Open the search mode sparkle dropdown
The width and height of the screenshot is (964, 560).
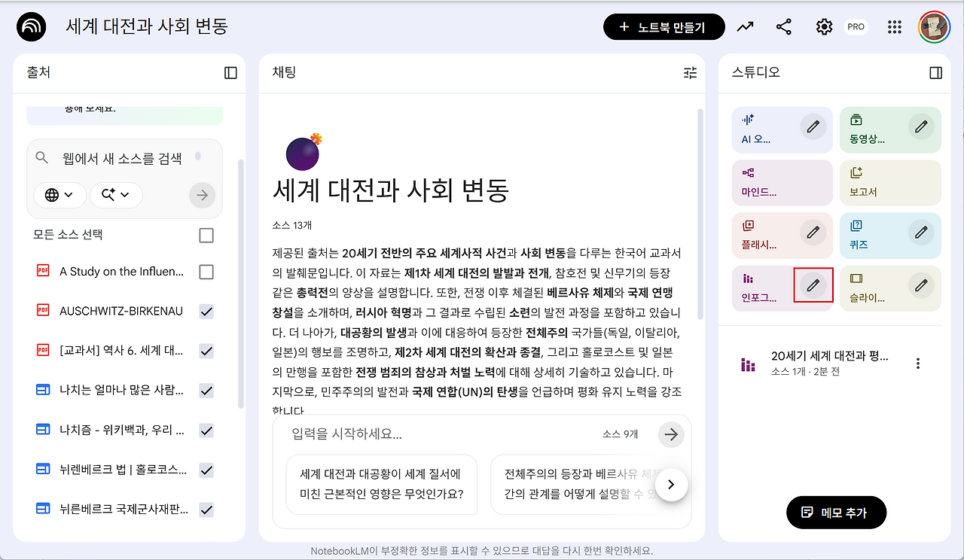[x=116, y=195]
